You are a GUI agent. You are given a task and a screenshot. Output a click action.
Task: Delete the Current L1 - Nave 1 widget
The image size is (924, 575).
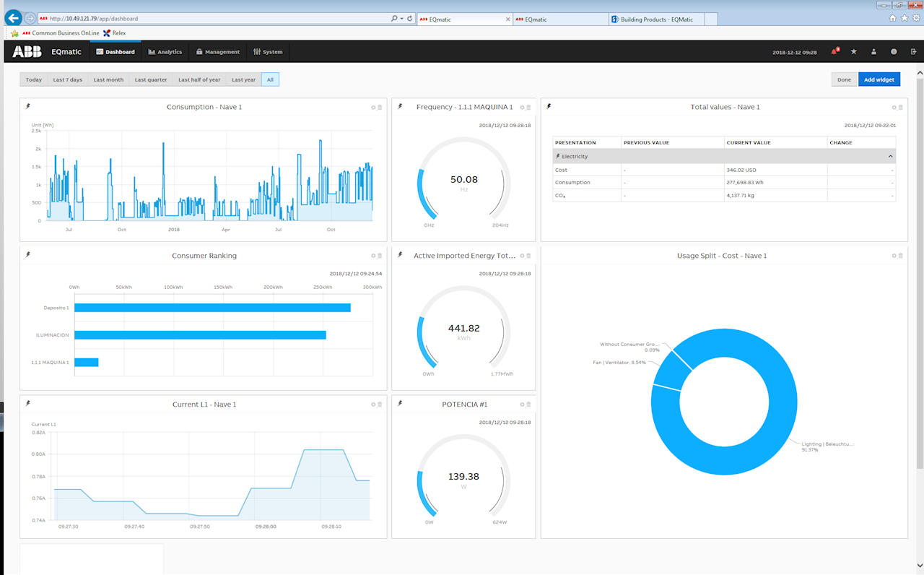(380, 405)
